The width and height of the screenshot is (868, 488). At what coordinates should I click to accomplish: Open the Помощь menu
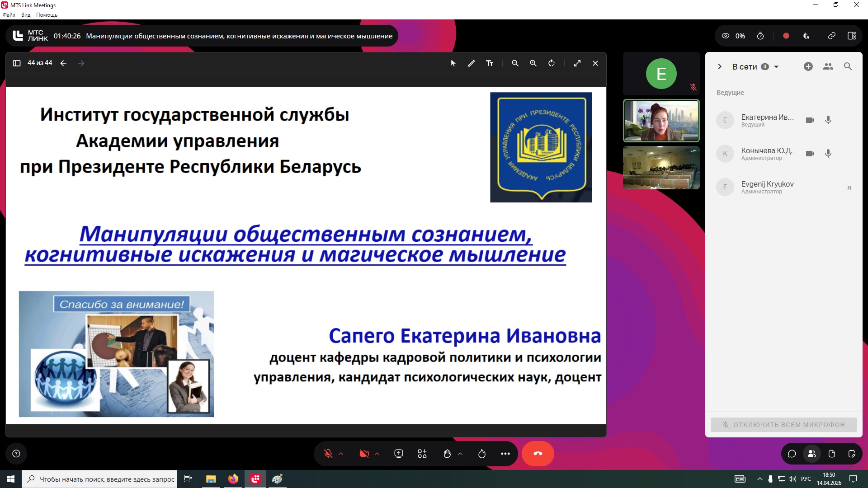47,15
